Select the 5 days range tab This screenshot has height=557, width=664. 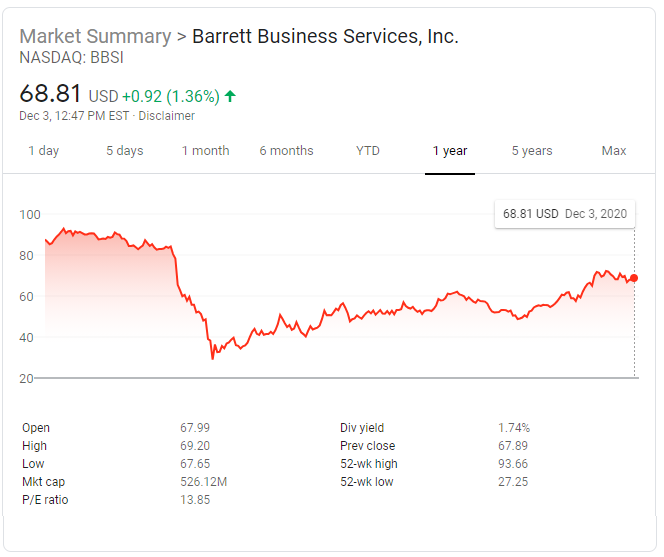tap(125, 151)
